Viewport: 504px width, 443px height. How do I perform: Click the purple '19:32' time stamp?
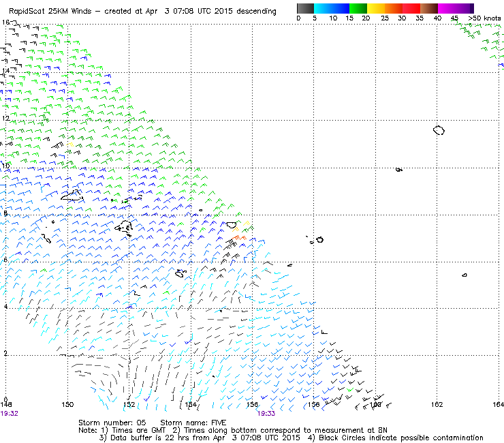pyautogui.click(x=10, y=414)
